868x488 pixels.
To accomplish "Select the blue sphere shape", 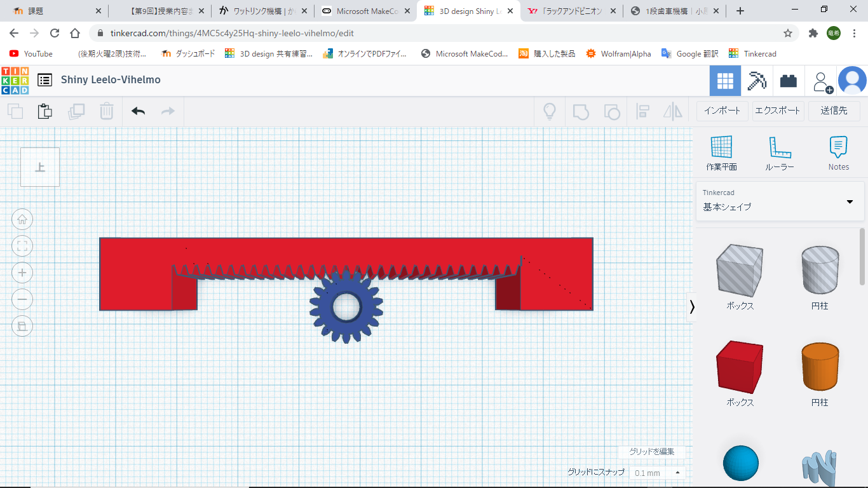I will (x=740, y=463).
